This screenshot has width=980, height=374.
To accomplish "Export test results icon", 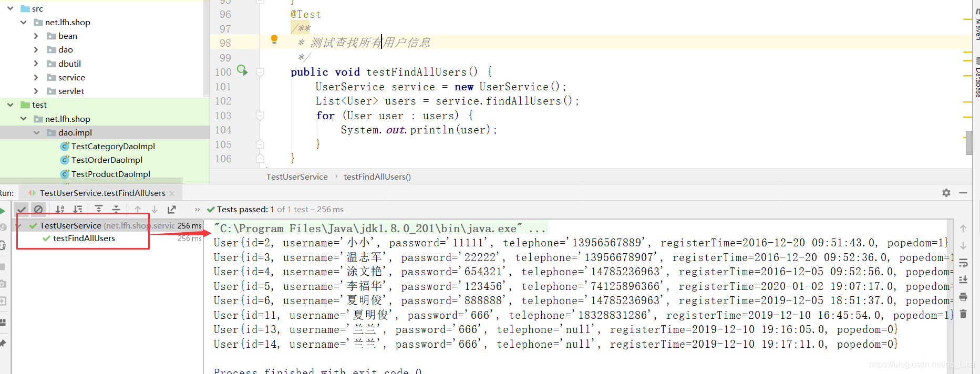I will (x=172, y=209).
